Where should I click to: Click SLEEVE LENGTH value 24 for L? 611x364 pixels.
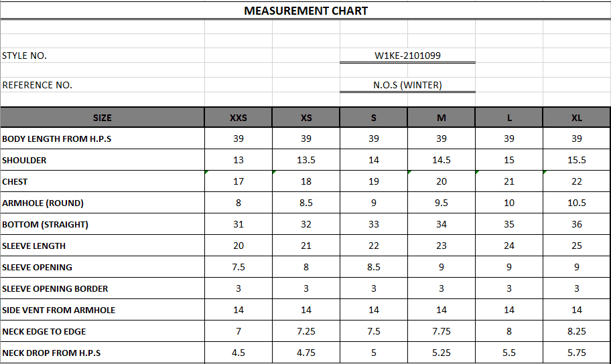click(x=509, y=246)
